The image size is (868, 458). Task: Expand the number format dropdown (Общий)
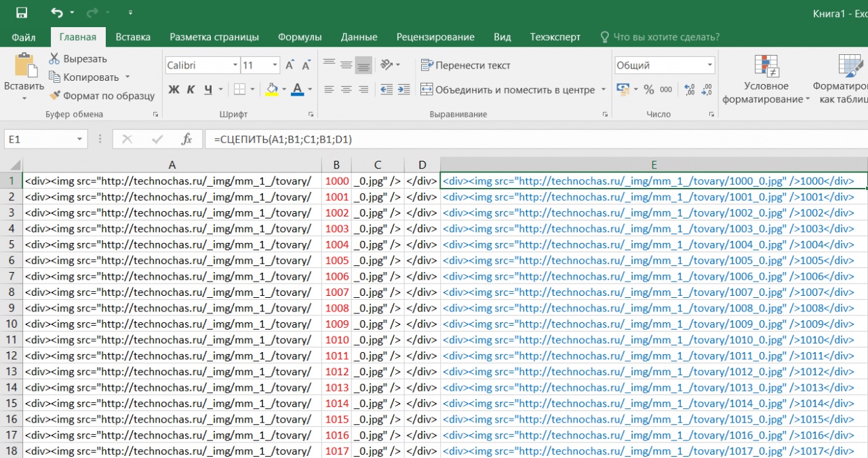[x=709, y=65]
